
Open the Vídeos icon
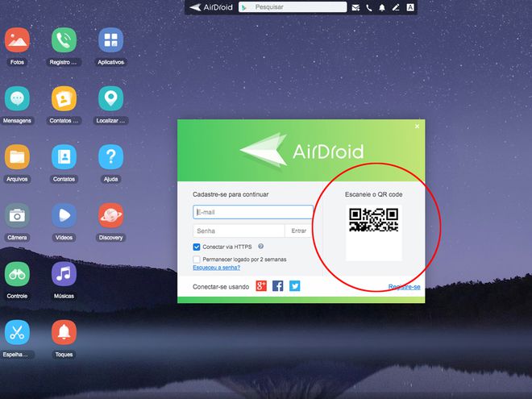[64, 215]
